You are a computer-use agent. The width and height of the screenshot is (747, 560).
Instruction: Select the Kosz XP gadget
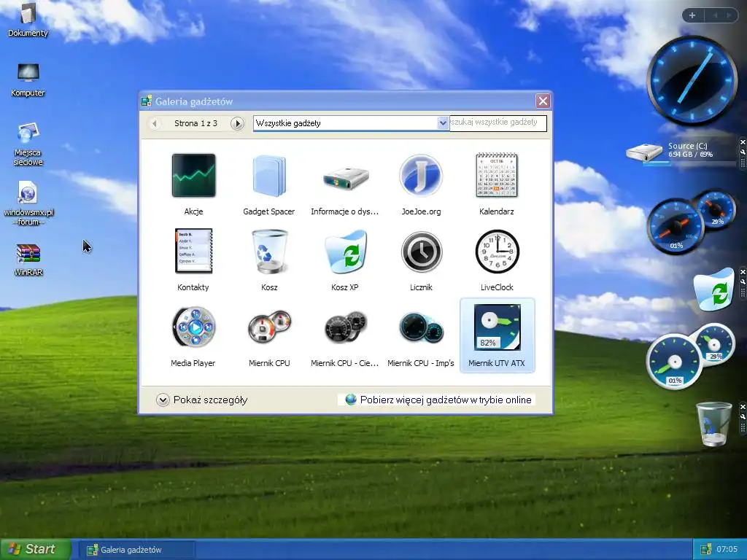[x=345, y=260]
